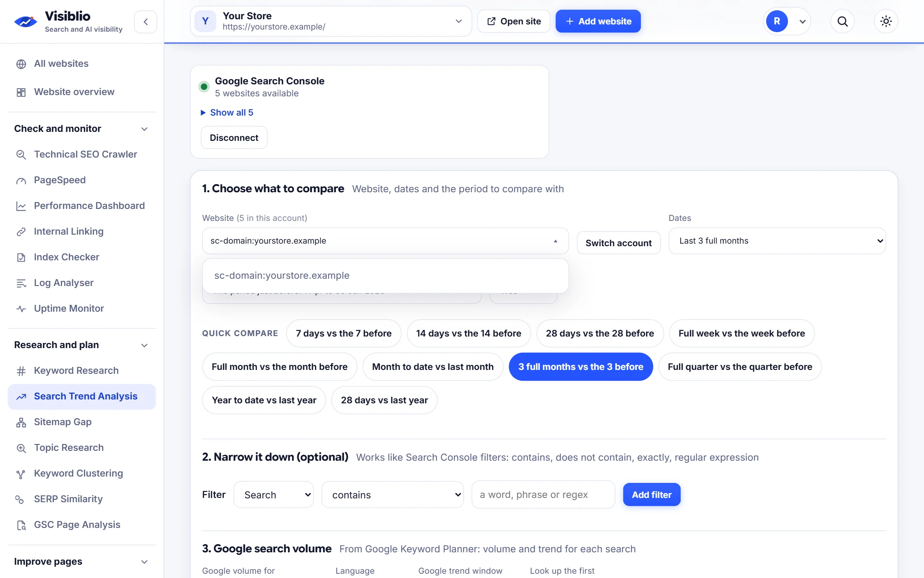Click the R user avatar
The image size is (924, 578).
pos(777,21)
